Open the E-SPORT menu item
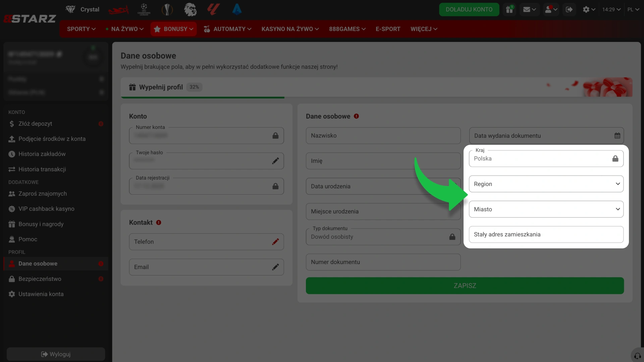This screenshot has height=362, width=644. [x=388, y=29]
